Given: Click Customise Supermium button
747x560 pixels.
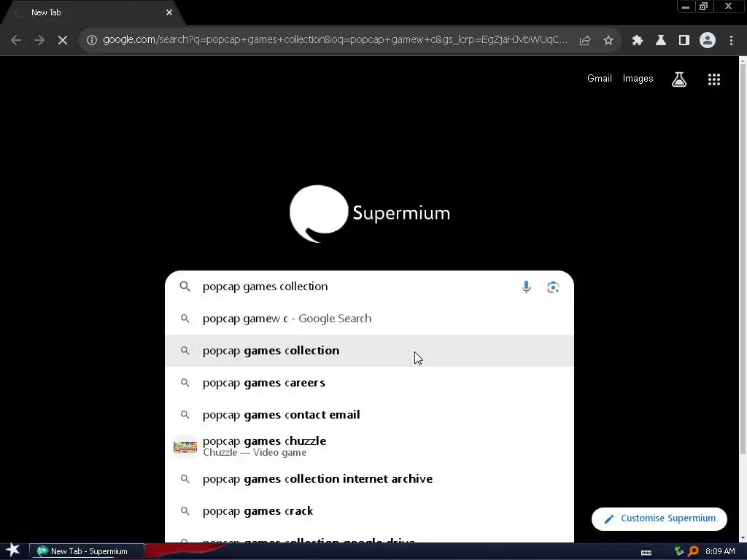Looking at the screenshot, I should [659, 518].
